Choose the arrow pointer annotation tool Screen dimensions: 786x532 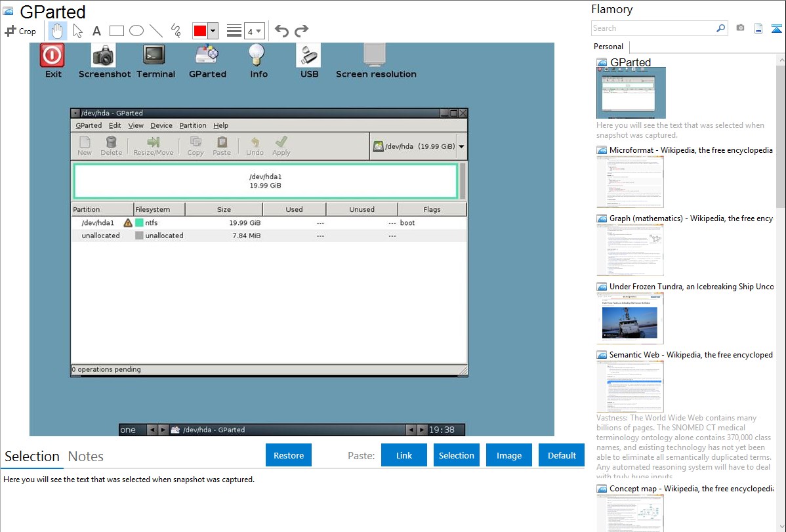pyautogui.click(x=77, y=31)
